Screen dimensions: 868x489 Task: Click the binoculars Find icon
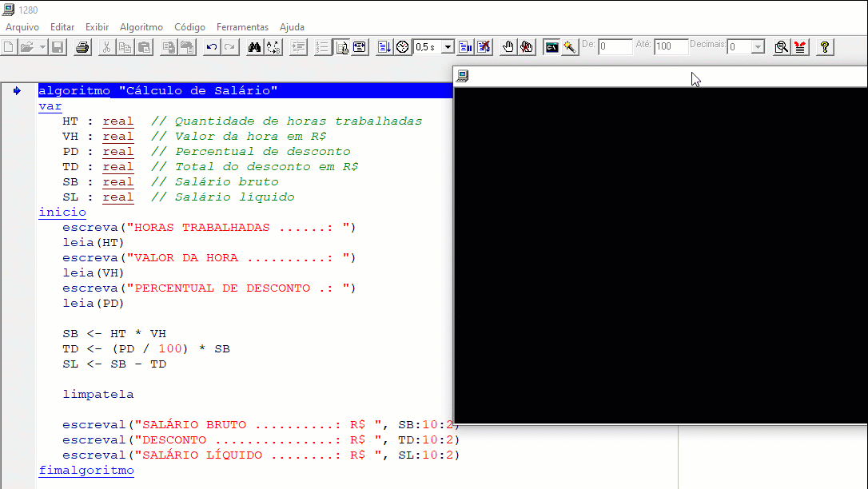pos(255,47)
